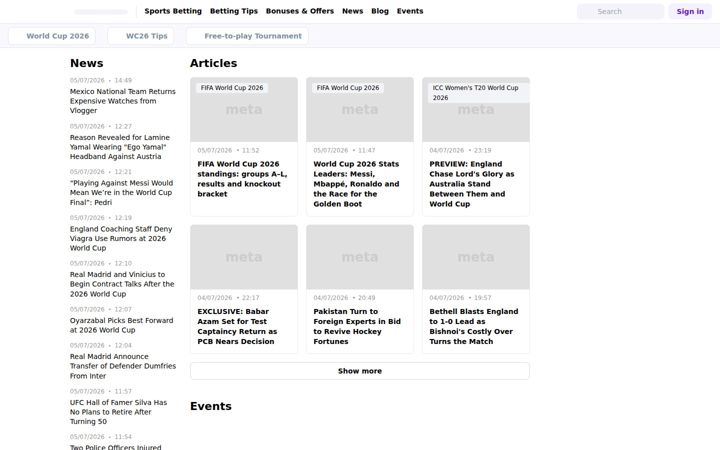Click the Articles section heading

(x=214, y=63)
